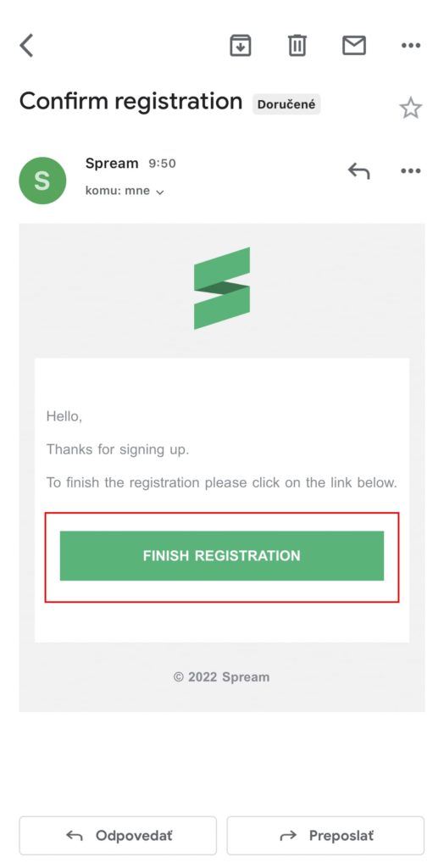Archive this email with the archive icon
Image resolution: width=444 pixels, height=868 pixels.
pyautogui.click(x=241, y=46)
